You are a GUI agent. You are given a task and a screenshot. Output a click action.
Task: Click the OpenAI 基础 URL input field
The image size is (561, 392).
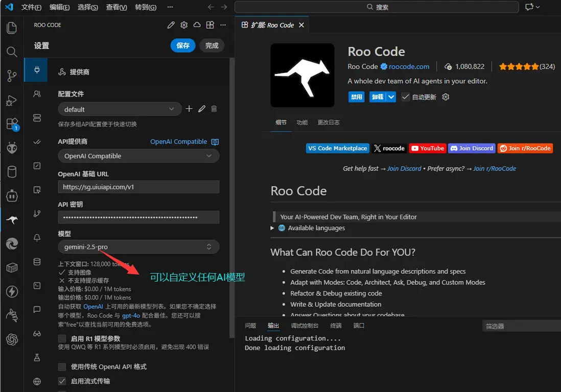tap(138, 187)
